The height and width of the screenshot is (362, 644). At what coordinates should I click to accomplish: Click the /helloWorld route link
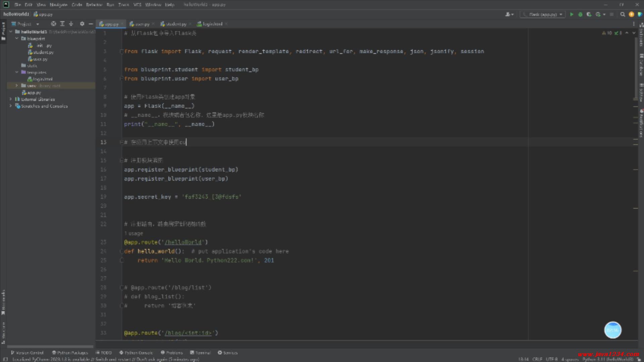click(x=183, y=242)
